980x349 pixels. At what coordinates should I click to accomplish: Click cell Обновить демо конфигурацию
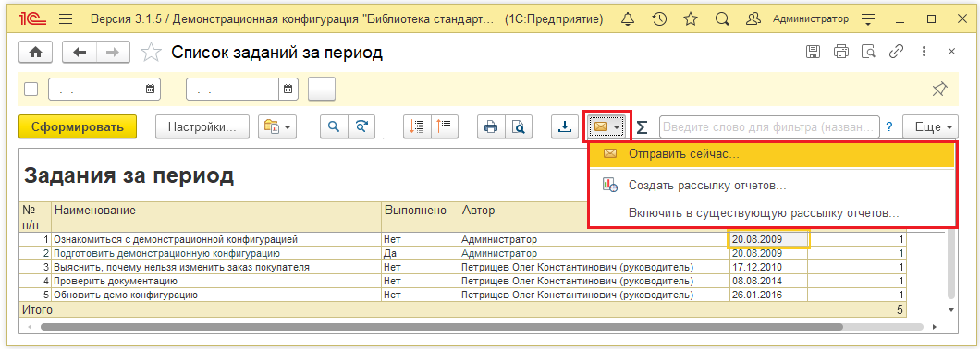coord(216,295)
